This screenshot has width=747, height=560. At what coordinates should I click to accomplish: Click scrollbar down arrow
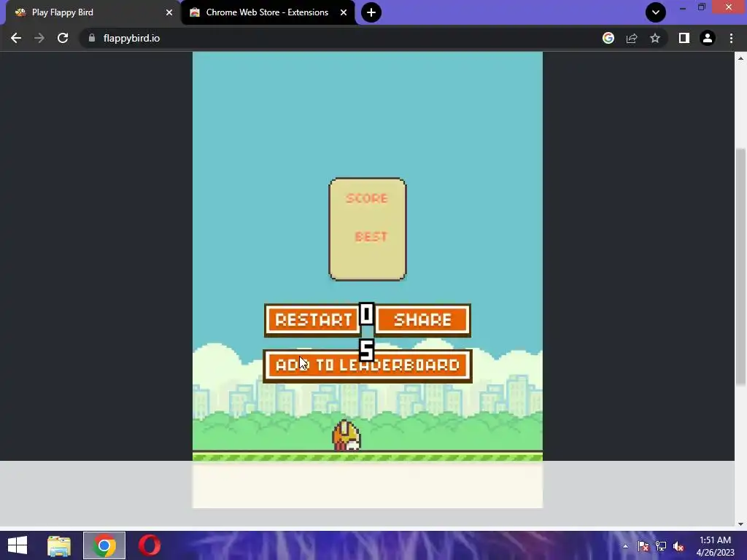[x=740, y=524]
